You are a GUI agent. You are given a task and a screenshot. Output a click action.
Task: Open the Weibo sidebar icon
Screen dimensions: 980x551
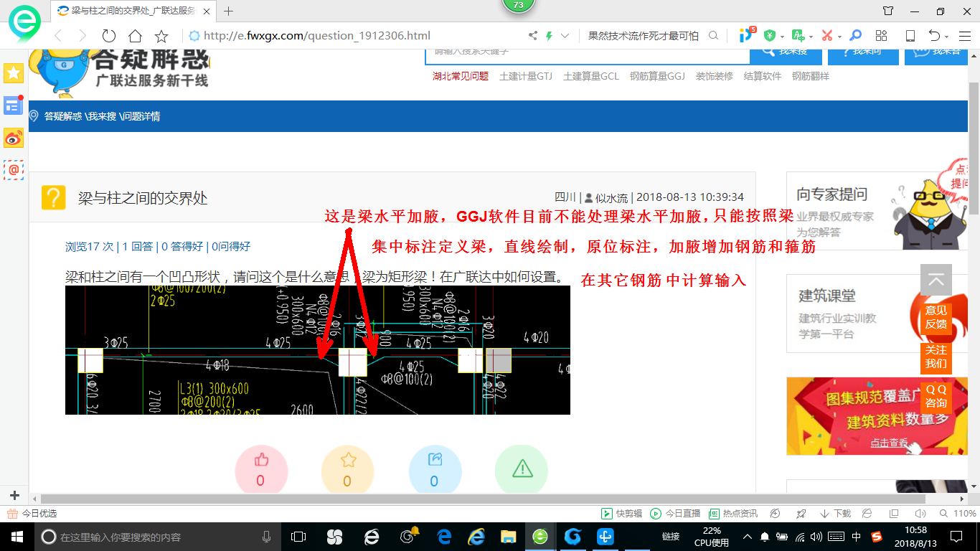[14, 138]
